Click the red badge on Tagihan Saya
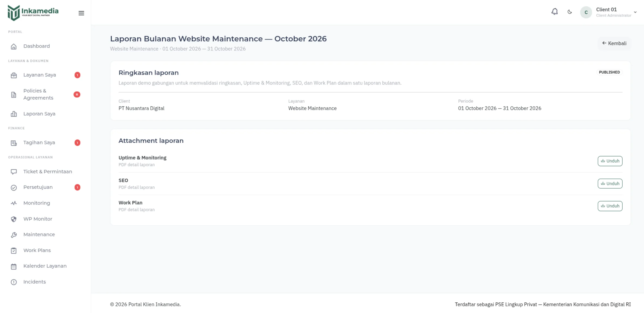644x313 pixels. coord(77,143)
